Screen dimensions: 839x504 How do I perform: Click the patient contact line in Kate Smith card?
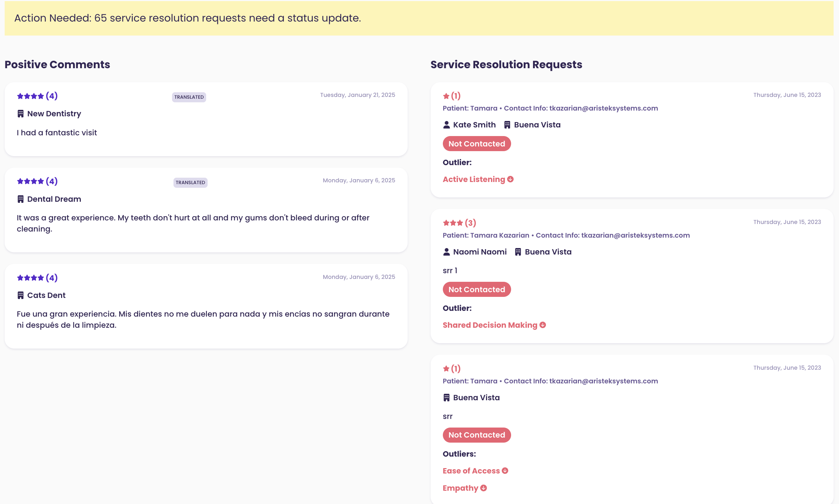coord(550,108)
